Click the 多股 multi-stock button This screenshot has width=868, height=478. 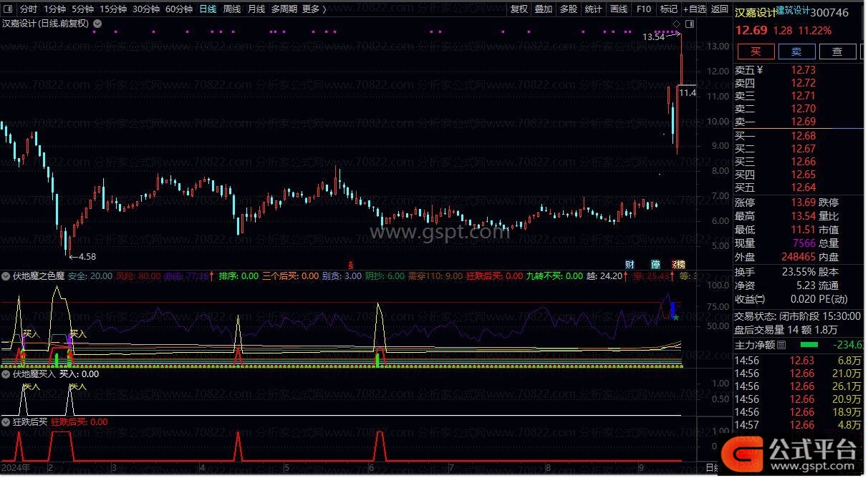pyautogui.click(x=568, y=9)
